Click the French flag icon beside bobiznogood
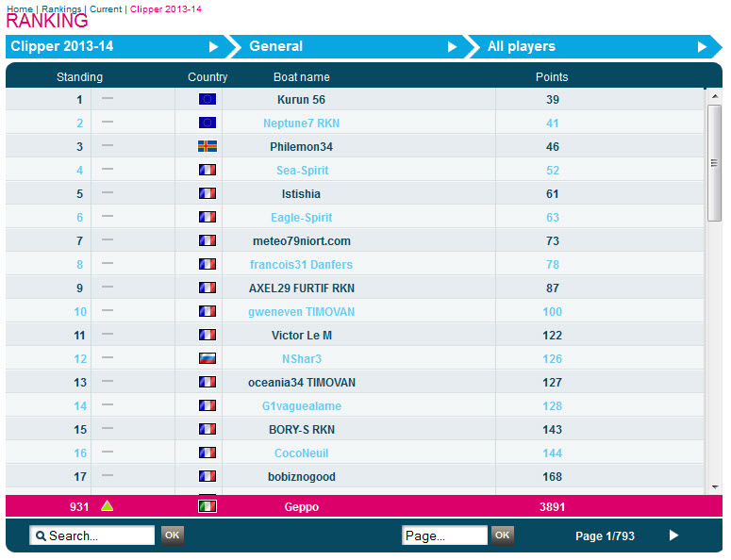The image size is (731, 560). pos(208,476)
